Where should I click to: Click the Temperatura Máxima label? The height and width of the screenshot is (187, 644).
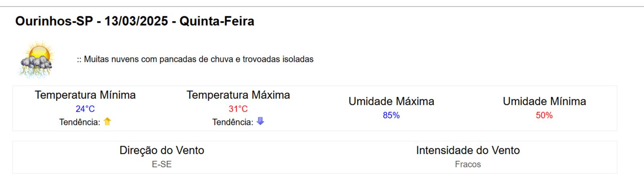pos(238,95)
